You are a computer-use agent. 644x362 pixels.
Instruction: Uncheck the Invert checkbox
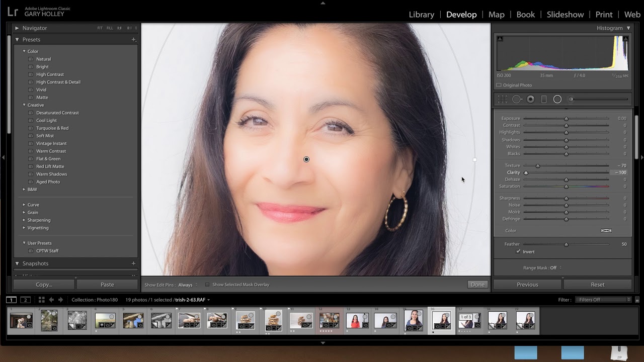pyautogui.click(x=518, y=251)
